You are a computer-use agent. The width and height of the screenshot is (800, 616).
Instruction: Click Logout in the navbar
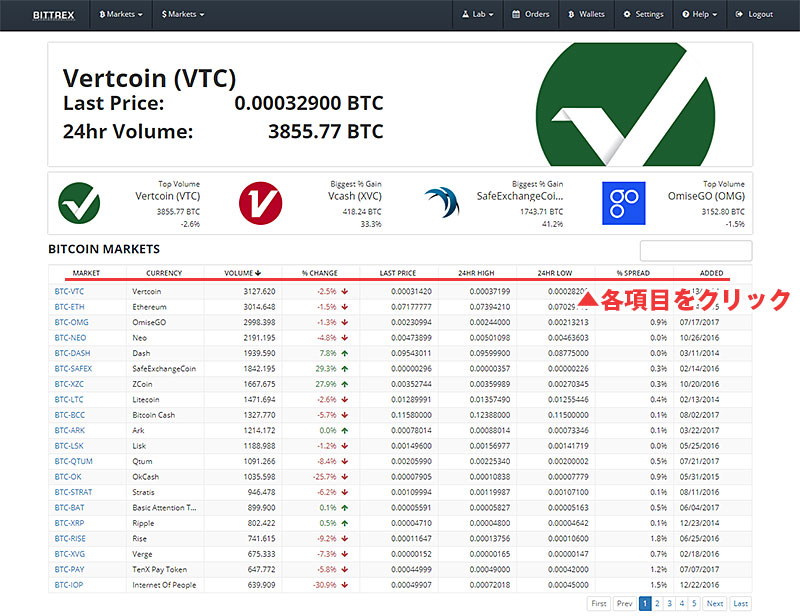pos(754,14)
